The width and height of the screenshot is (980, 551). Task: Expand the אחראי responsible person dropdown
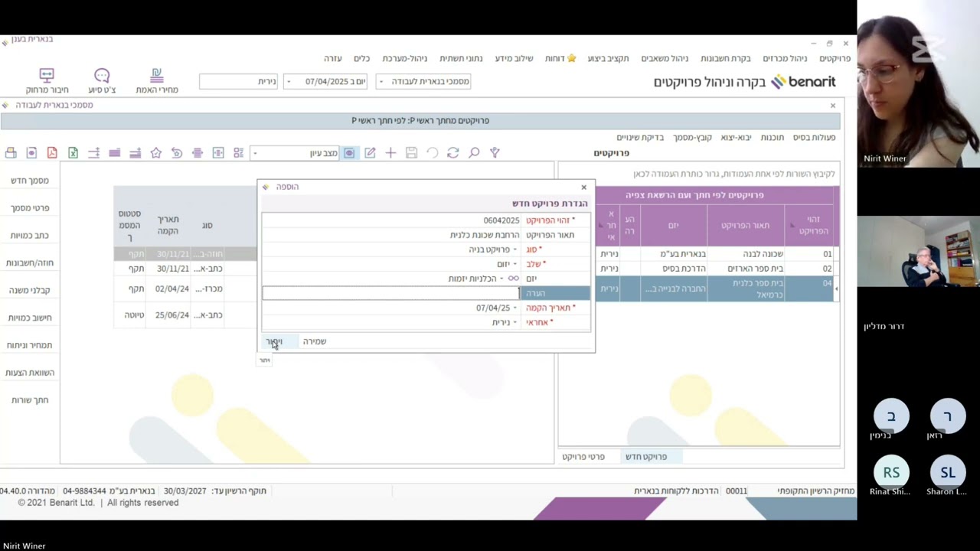[x=514, y=322]
